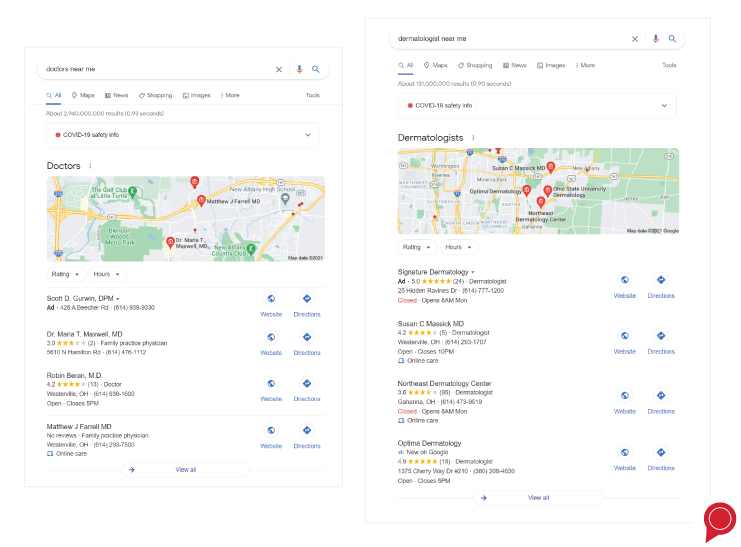Viewport: 741px width, 547px height.
Task: Select the All tab in dermatologist search
Action: click(x=406, y=65)
